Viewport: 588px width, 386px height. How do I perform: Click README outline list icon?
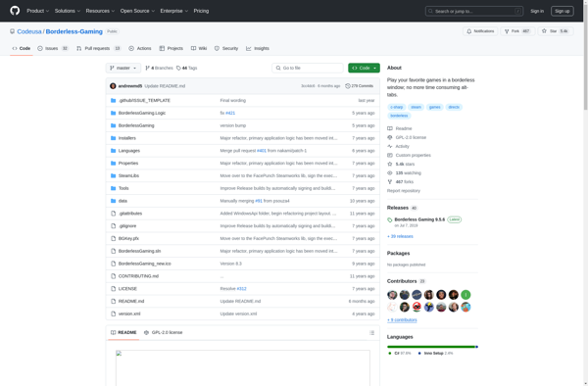(371, 333)
